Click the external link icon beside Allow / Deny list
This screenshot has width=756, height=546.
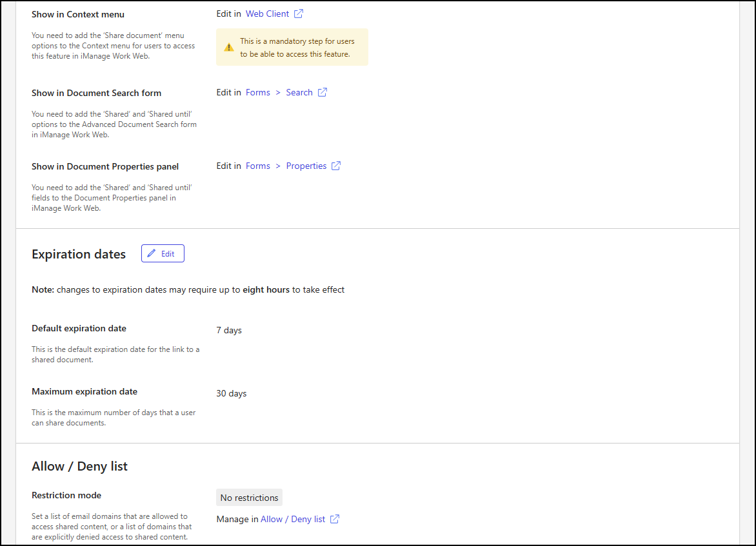tap(334, 518)
